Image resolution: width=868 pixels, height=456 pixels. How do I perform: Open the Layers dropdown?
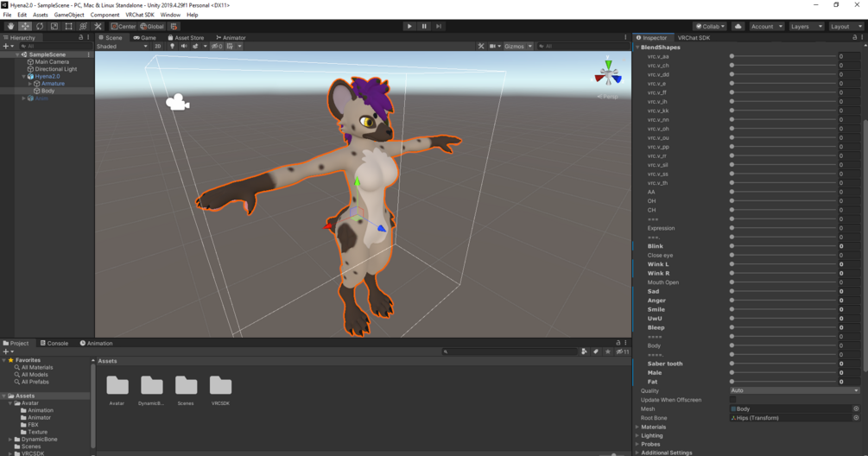[x=806, y=26]
